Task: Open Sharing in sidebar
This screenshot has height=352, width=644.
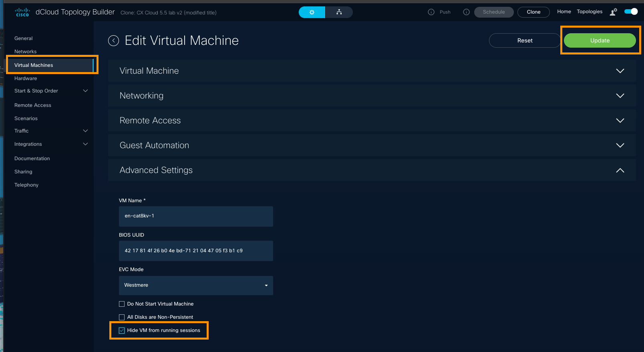Action: (23, 172)
